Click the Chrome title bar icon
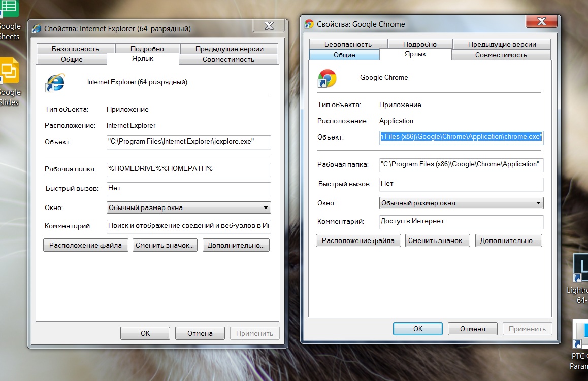588x381 pixels. [309, 24]
